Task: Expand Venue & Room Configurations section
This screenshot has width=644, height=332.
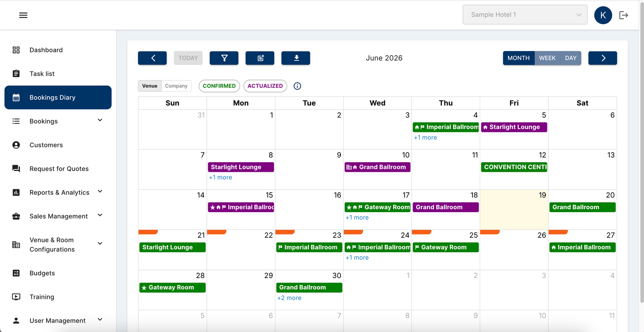Action: coord(100,243)
